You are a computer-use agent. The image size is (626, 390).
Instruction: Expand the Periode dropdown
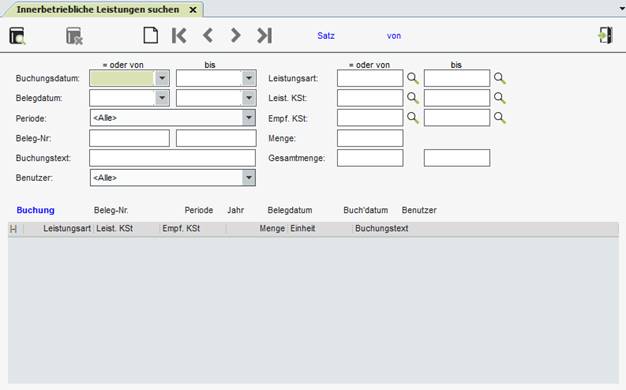(249, 118)
